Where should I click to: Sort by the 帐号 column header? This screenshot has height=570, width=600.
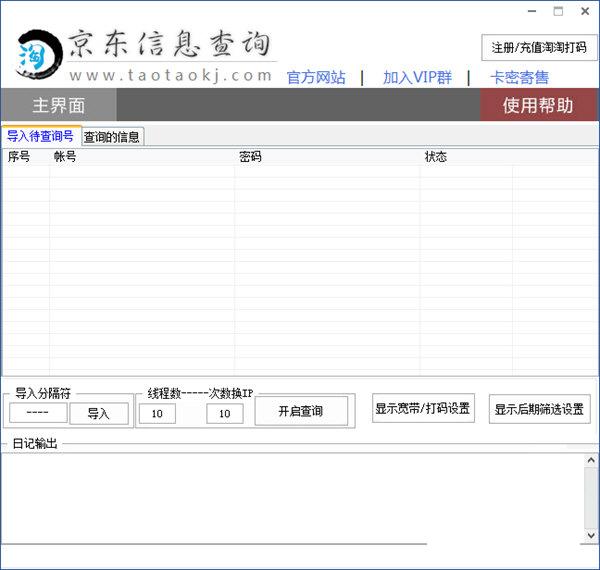(x=65, y=157)
